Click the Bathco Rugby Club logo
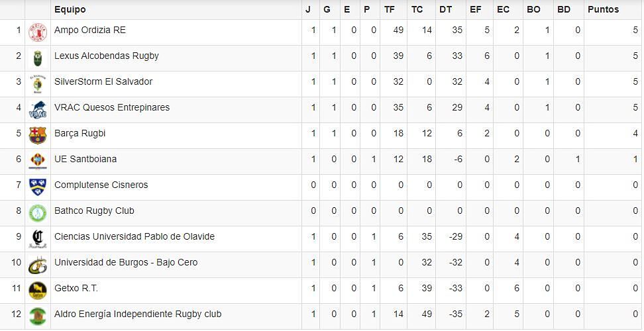Screen dimensions: 644x331 [38, 213]
